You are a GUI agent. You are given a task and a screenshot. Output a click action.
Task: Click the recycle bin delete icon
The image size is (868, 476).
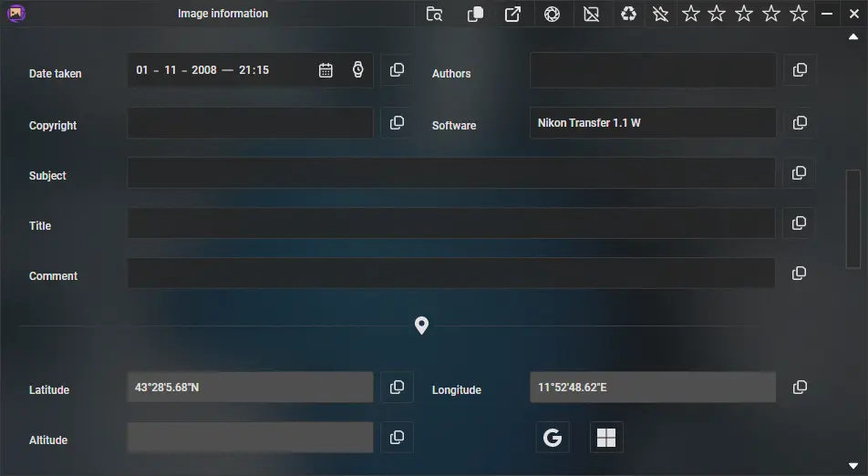pyautogui.click(x=629, y=14)
